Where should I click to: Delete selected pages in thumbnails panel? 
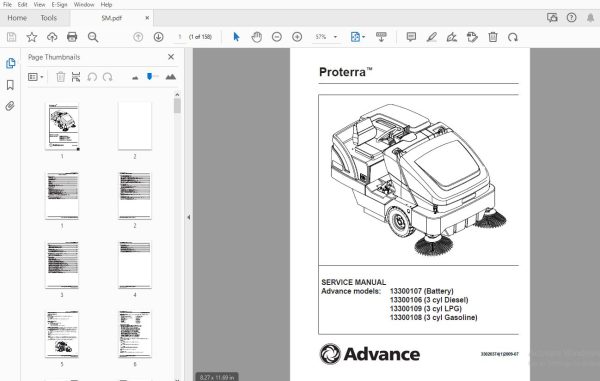(60, 77)
